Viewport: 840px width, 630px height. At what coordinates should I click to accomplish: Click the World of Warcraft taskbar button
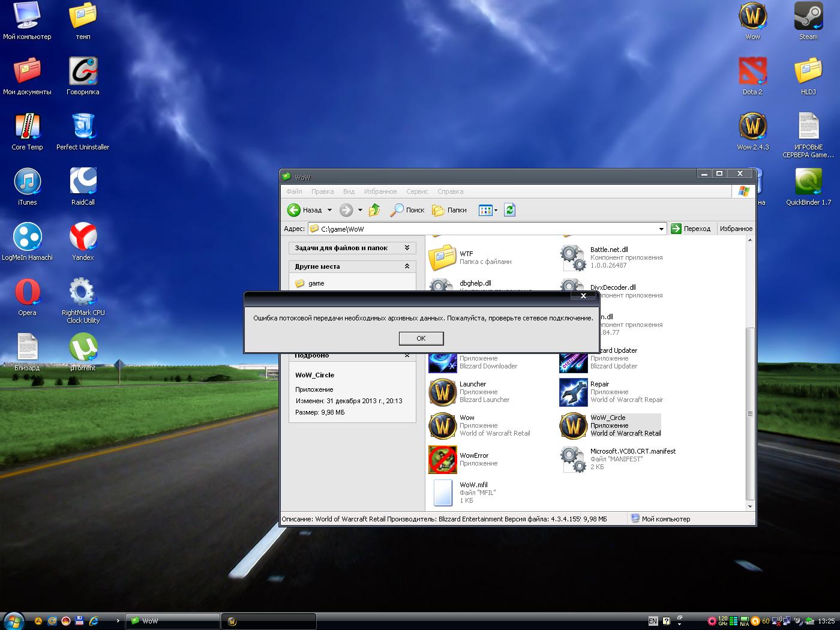(269, 621)
